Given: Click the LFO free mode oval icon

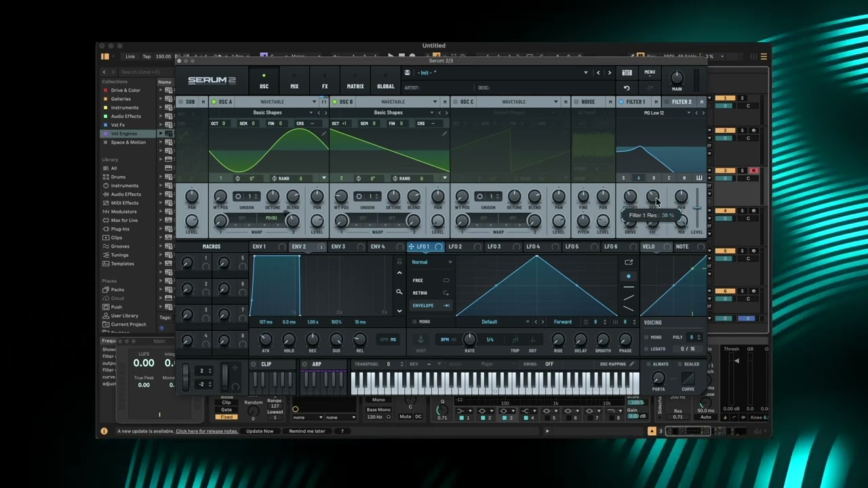Looking at the screenshot, I should [446, 280].
